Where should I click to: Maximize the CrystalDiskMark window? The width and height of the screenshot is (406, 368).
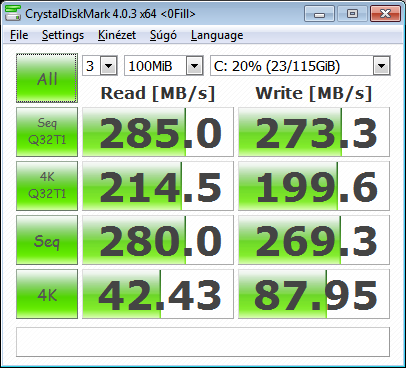352,14
